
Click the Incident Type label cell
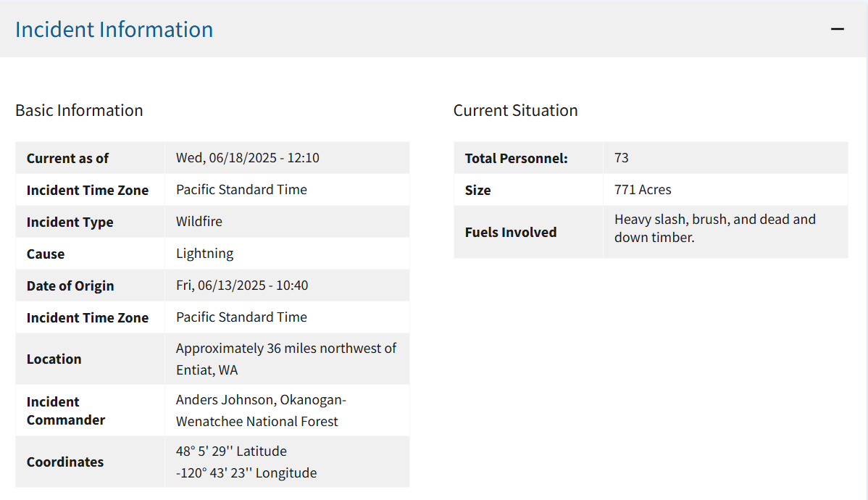click(x=70, y=222)
